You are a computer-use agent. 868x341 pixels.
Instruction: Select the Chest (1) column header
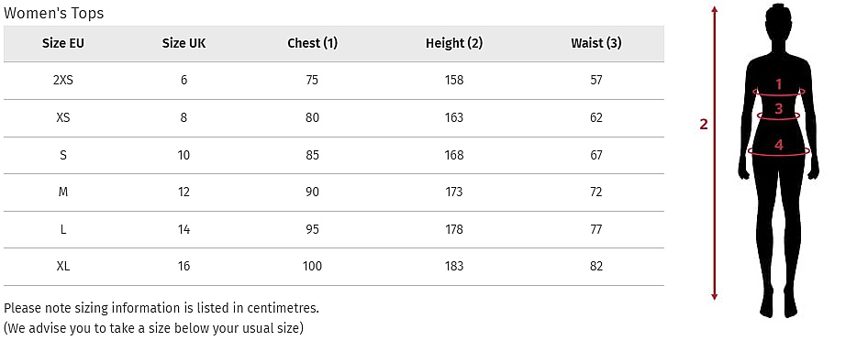[x=312, y=43]
